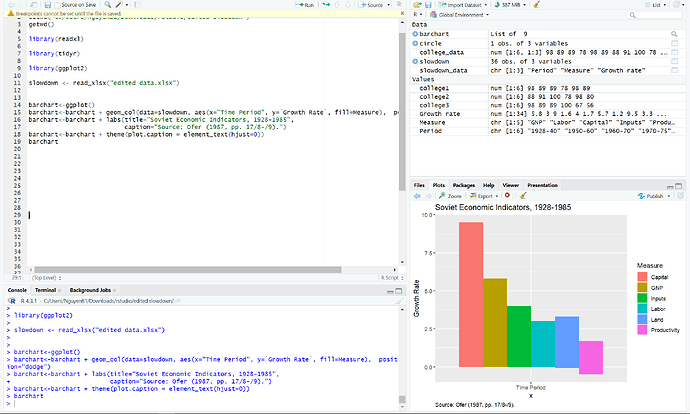The width and height of the screenshot is (690, 414).
Task: Zoom the plot in new window
Action: (450, 196)
